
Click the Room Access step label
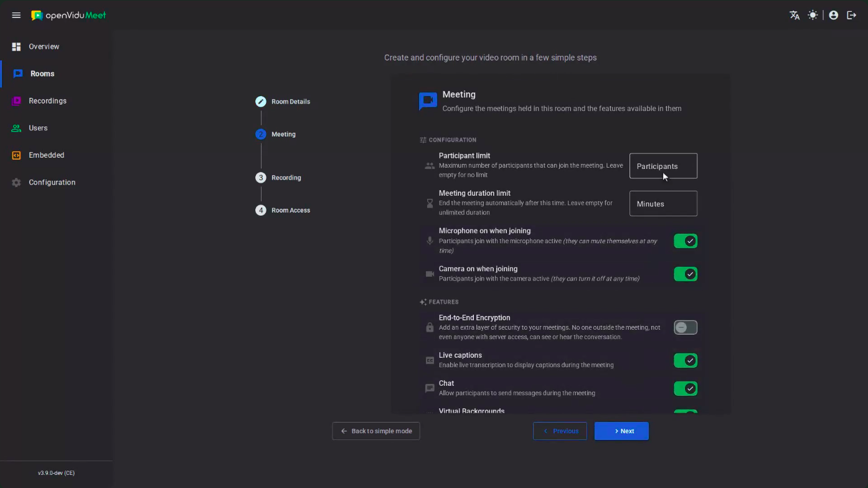291,210
